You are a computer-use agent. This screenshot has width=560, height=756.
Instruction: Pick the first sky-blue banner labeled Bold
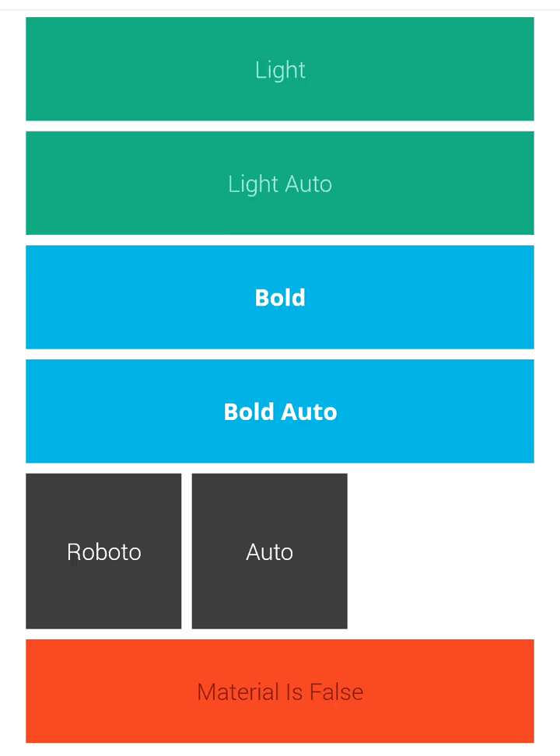pos(280,297)
